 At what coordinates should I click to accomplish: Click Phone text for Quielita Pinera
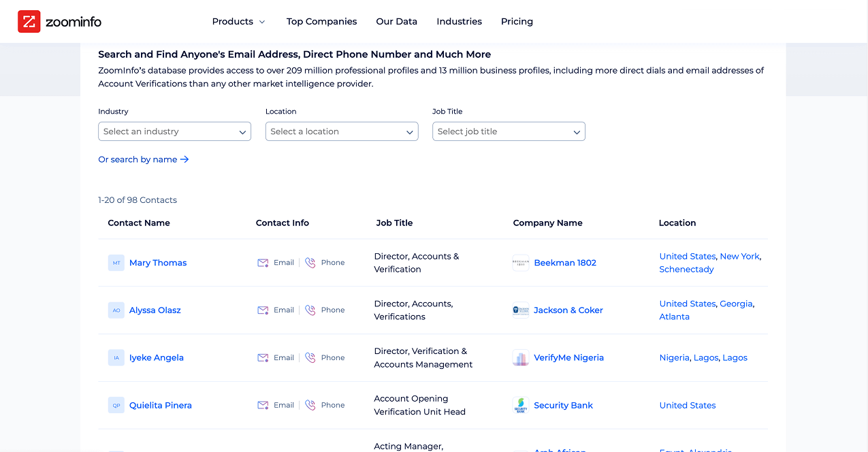tap(333, 406)
